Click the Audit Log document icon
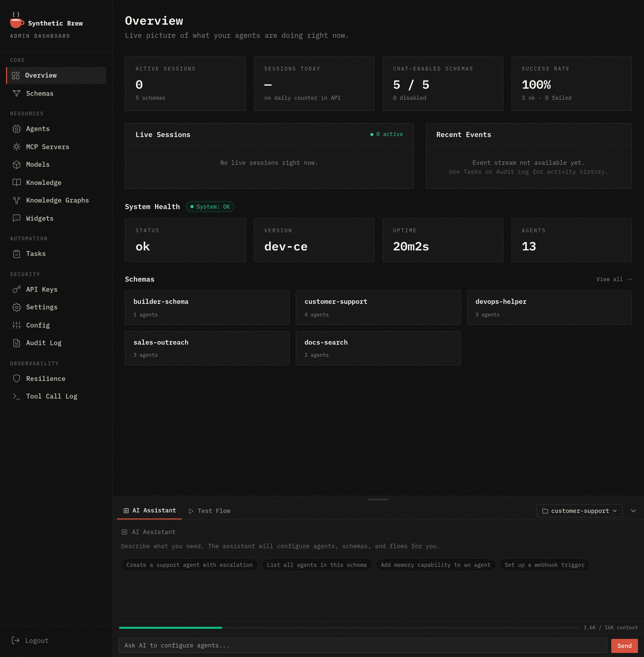Screen dimensions: 644x657 pyautogui.click(x=16, y=343)
